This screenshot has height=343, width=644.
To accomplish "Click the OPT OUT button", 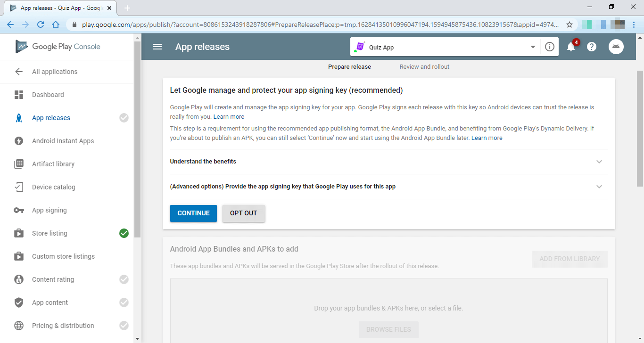I will 243,213.
